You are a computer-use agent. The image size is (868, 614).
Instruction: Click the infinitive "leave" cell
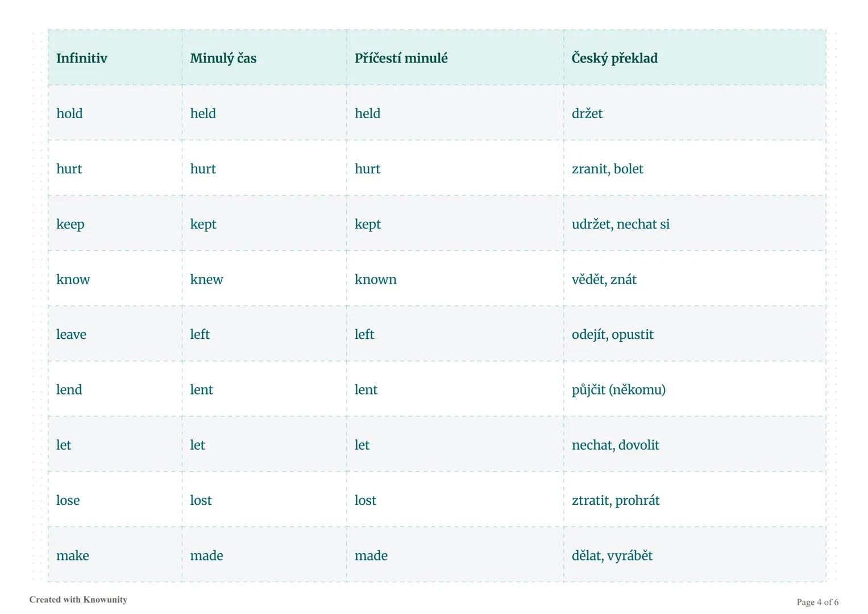(71, 334)
